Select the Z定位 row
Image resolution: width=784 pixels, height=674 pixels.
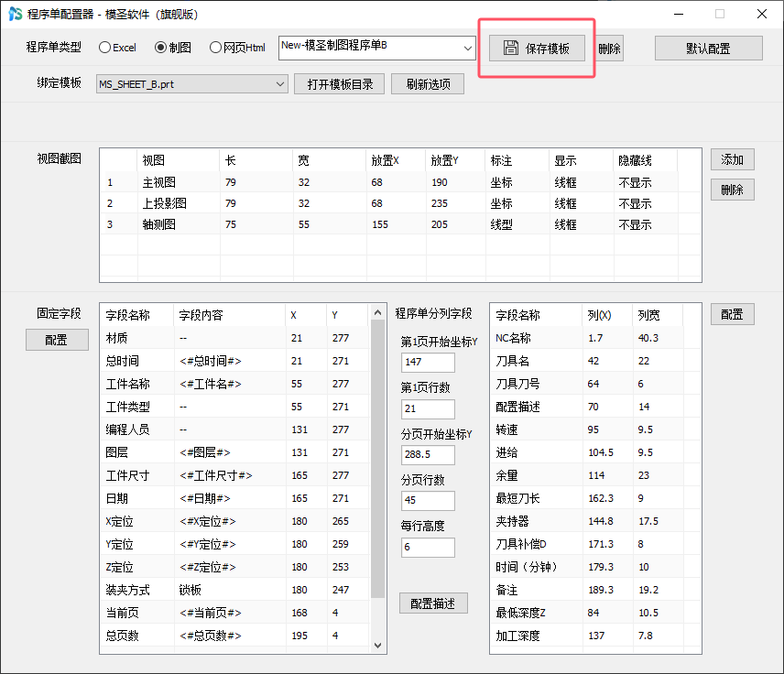[235, 567]
